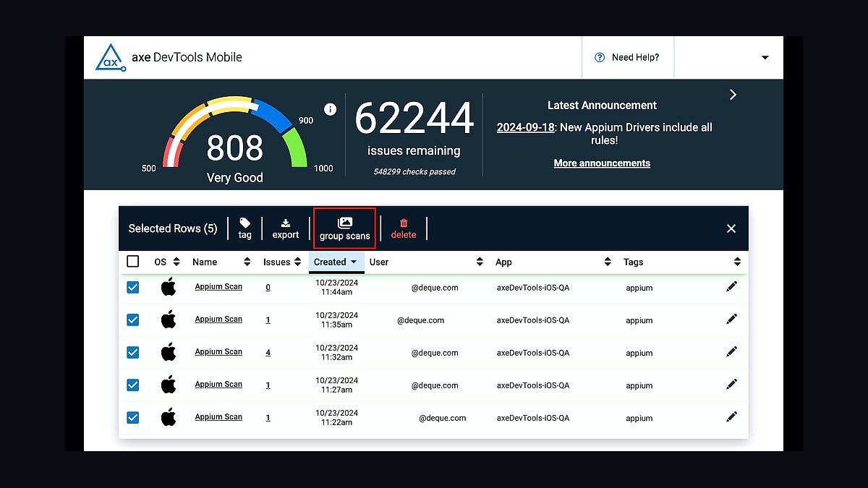Go to next announcement with chevron
The height and width of the screenshot is (488, 868).
pyautogui.click(x=733, y=95)
